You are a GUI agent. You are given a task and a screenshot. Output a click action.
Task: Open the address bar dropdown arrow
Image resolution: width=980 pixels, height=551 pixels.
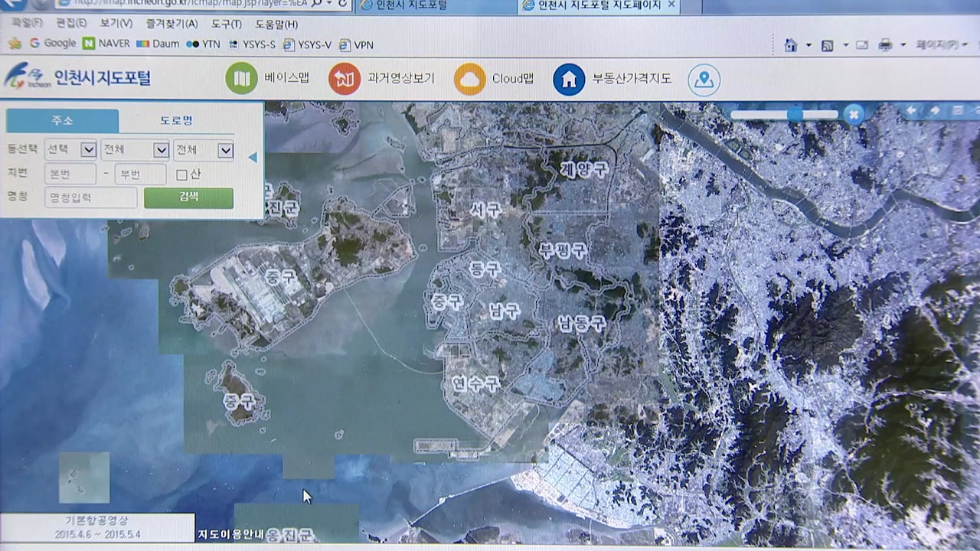pyautogui.click(x=328, y=4)
